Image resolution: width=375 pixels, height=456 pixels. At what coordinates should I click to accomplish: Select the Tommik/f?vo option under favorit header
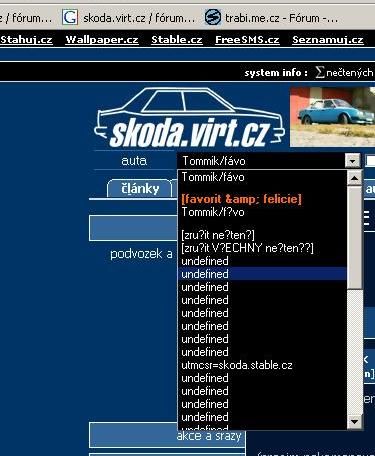point(262,212)
